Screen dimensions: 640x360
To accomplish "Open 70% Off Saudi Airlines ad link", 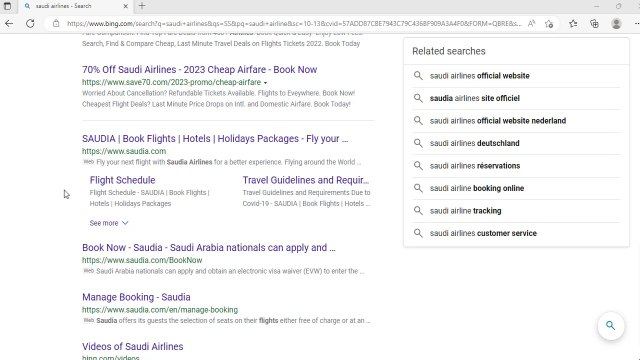I will tap(200, 69).
